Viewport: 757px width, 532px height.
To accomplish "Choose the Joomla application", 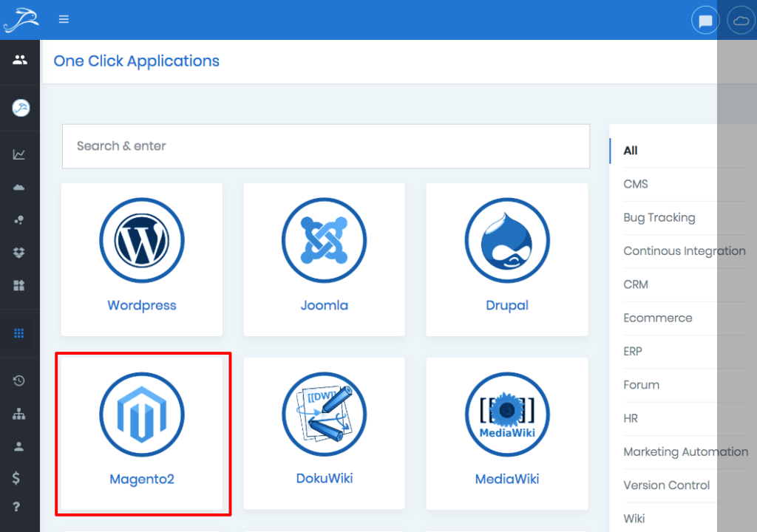I will [x=324, y=259].
